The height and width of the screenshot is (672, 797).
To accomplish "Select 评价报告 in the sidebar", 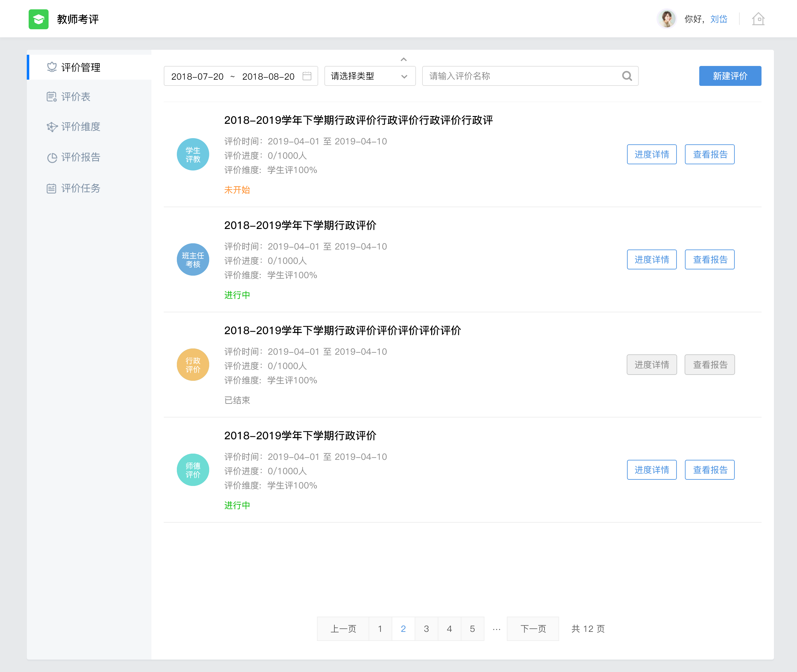I will (x=80, y=157).
